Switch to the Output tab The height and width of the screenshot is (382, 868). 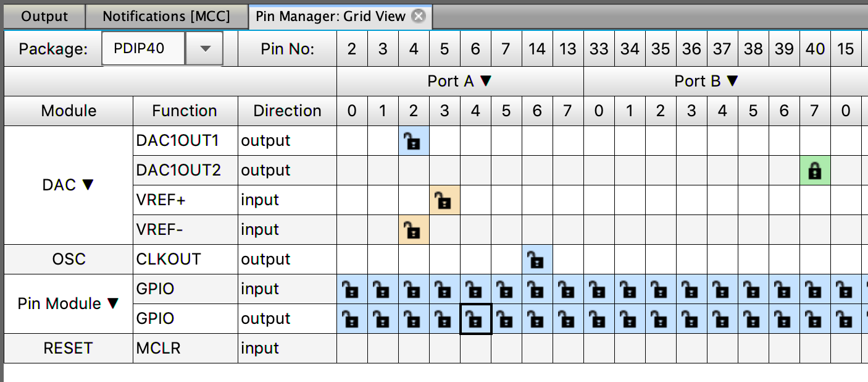[x=44, y=16]
